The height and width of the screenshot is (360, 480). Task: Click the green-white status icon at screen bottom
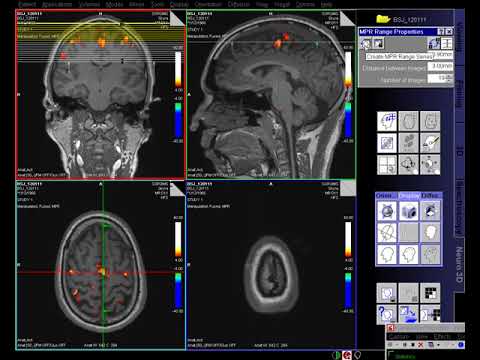[x=337, y=355]
